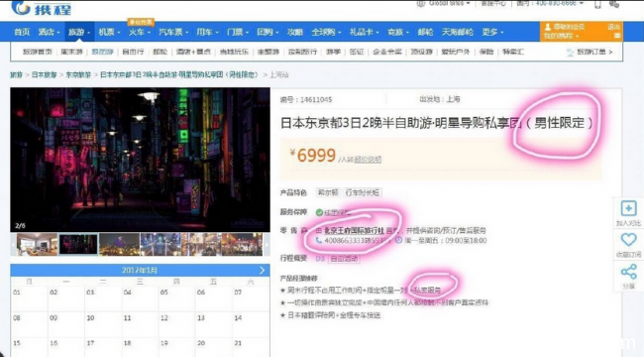
Task: Open 定制旅行 in the sub navigation
Action: 302,52
